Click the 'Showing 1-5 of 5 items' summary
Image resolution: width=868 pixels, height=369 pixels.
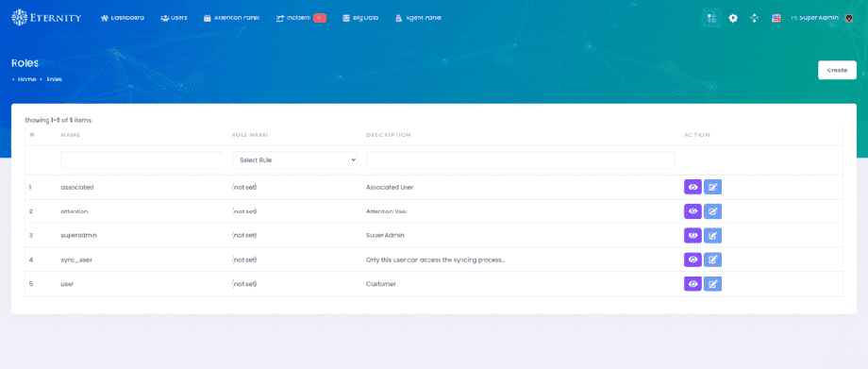click(x=58, y=120)
